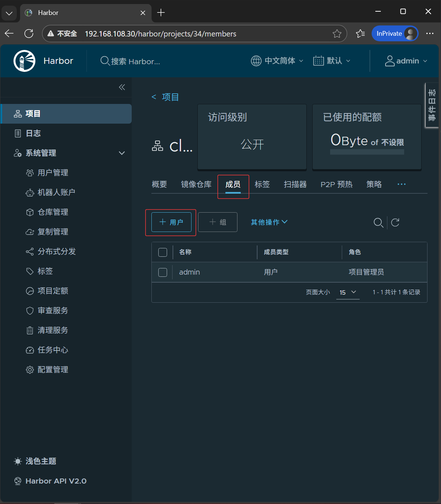
Task: Click the globe language icon
Action: click(x=256, y=61)
